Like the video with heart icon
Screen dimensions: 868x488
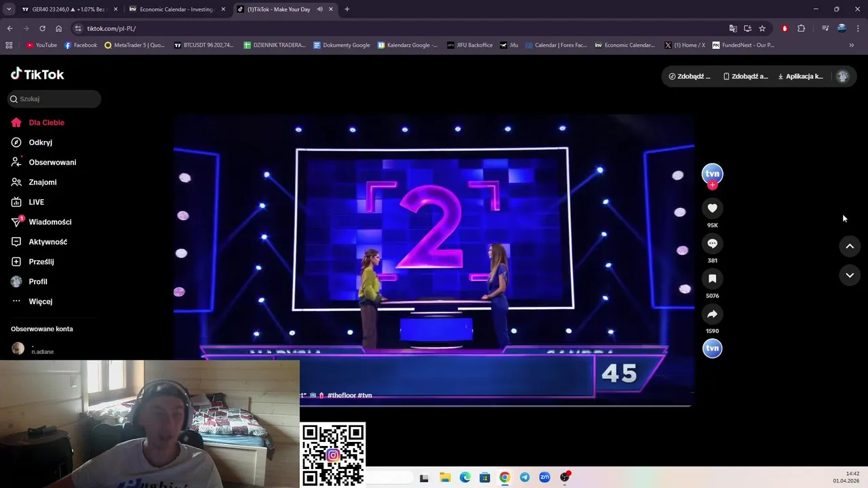click(712, 208)
